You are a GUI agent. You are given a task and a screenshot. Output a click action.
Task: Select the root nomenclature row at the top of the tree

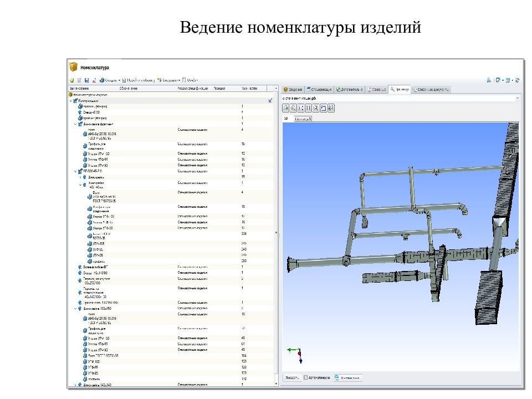pyautogui.click(x=171, y=95)
